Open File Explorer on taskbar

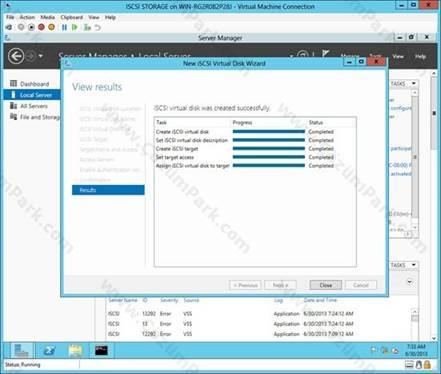tap(75, 350)
